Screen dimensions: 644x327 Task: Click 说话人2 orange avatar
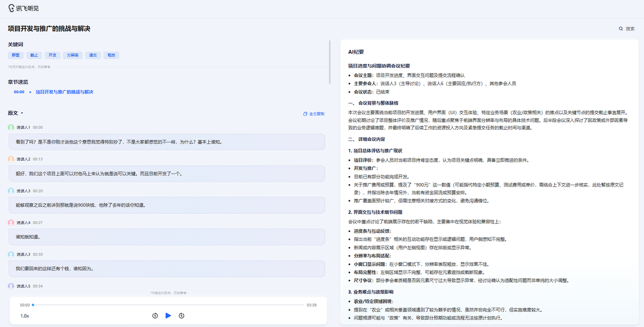(11, 159)
